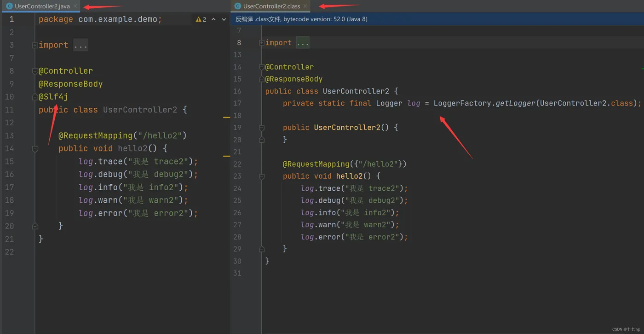The image size is (644, 334).
Task: Click @RequestMapping("/hello2") in the .java file
Action: coord(123,135)
